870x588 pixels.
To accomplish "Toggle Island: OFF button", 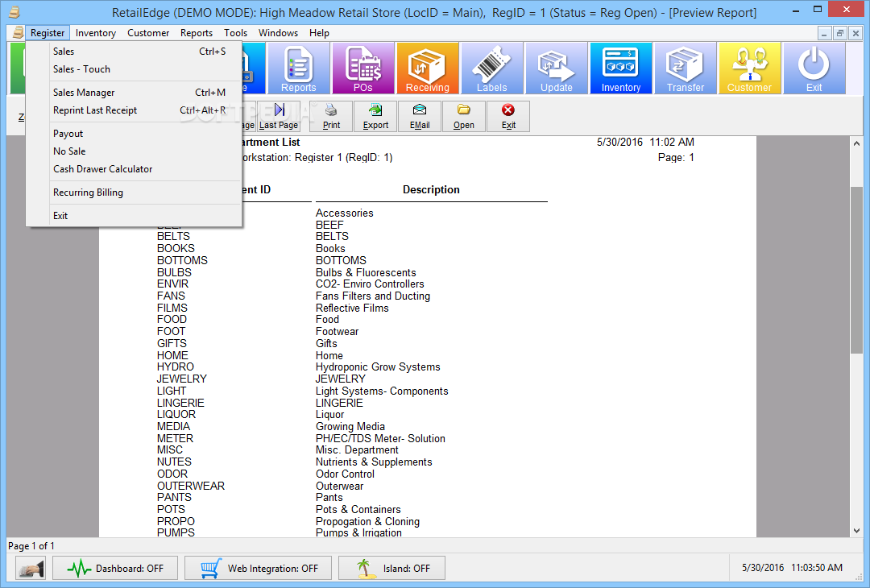I will click(x=391, y=568).
